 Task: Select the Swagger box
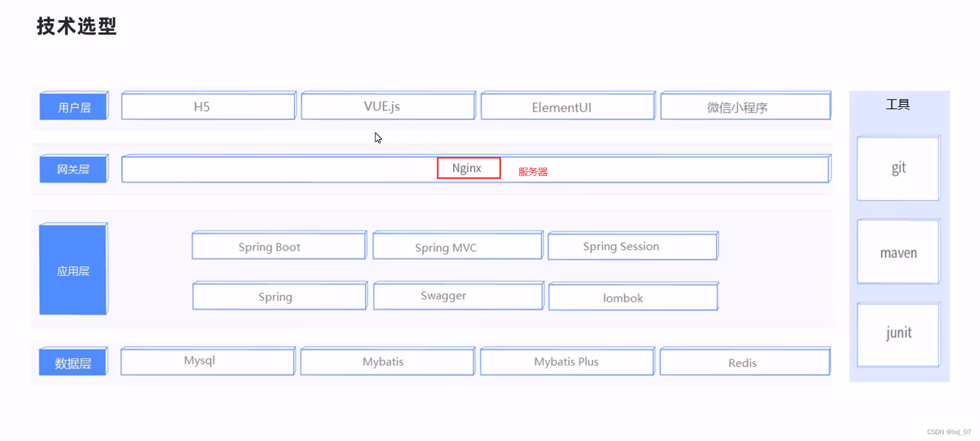pyautogui.click(x=458, y=296)
